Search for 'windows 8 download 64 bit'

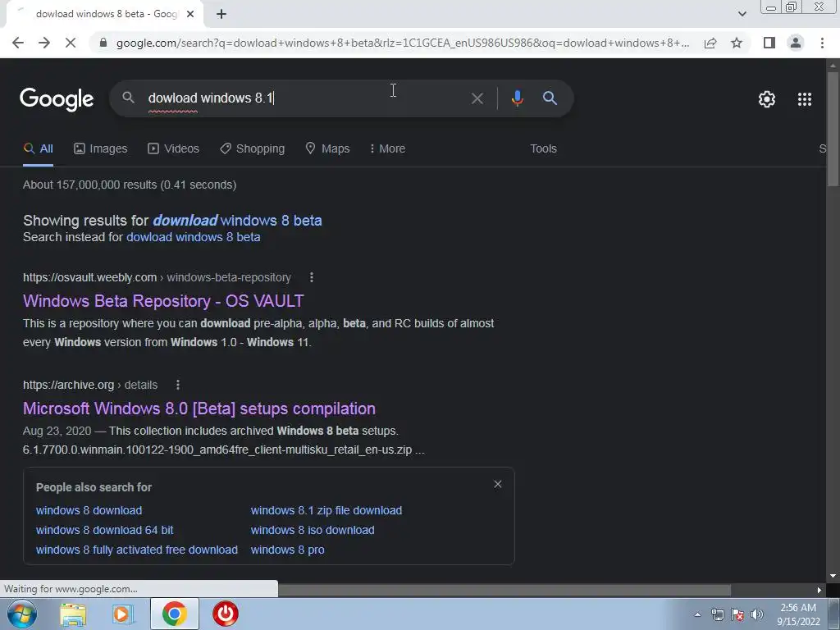pyautogui.click(x=104, y=531)
